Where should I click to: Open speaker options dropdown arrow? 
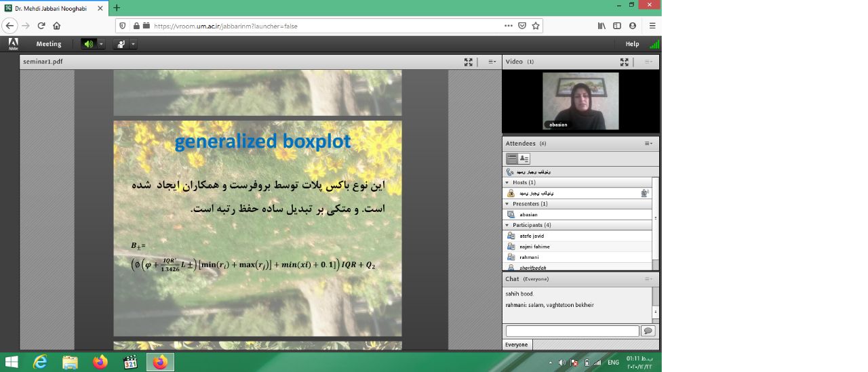point(102,44)
